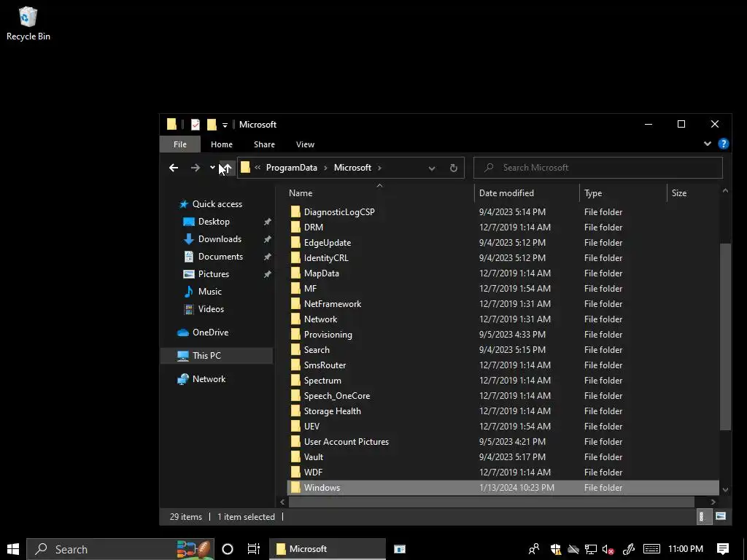The width and height of the screenshot is (747, 560).
Task: Open the File menu
Action: tap(180, 144)
